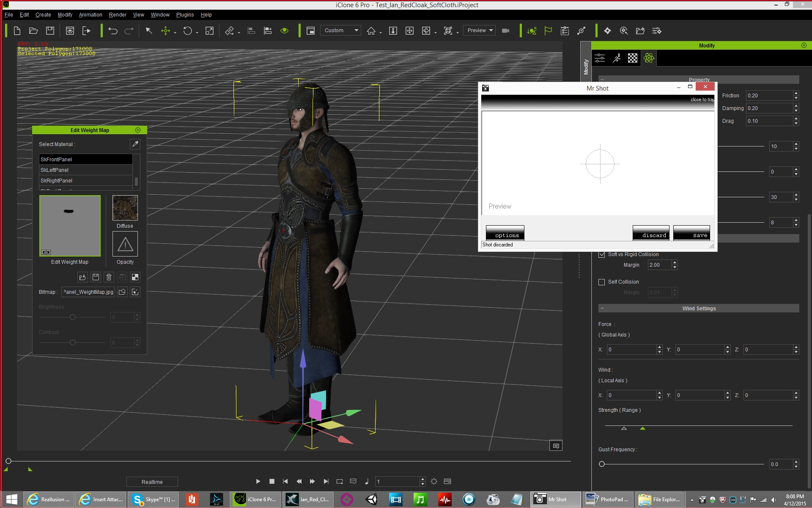Open Render menu
This screenshot has width=812, height=508.
(x=118, y=15)
